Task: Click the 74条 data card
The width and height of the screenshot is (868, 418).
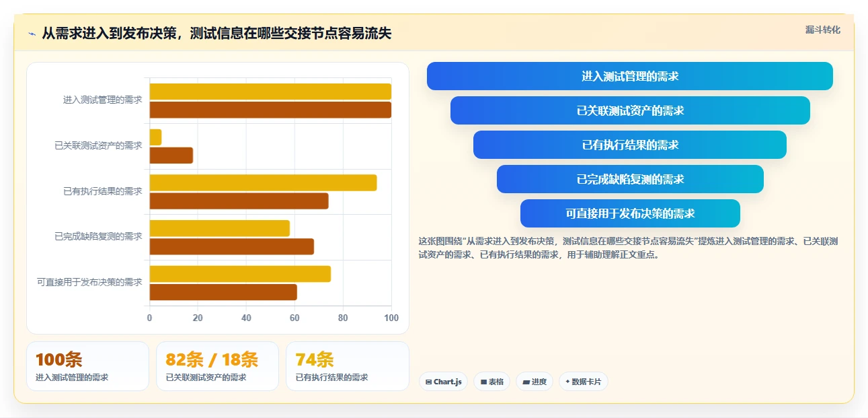Action: [x=348, y=366]
